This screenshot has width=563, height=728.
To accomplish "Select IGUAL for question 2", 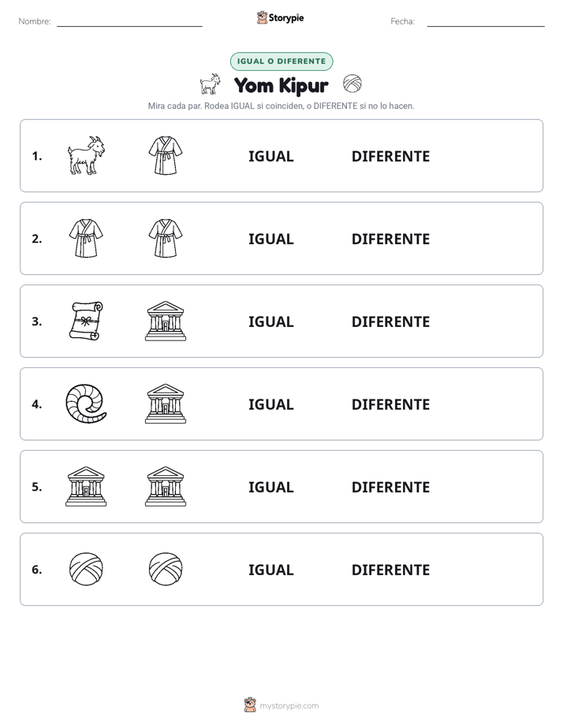I will coord(270,239).
